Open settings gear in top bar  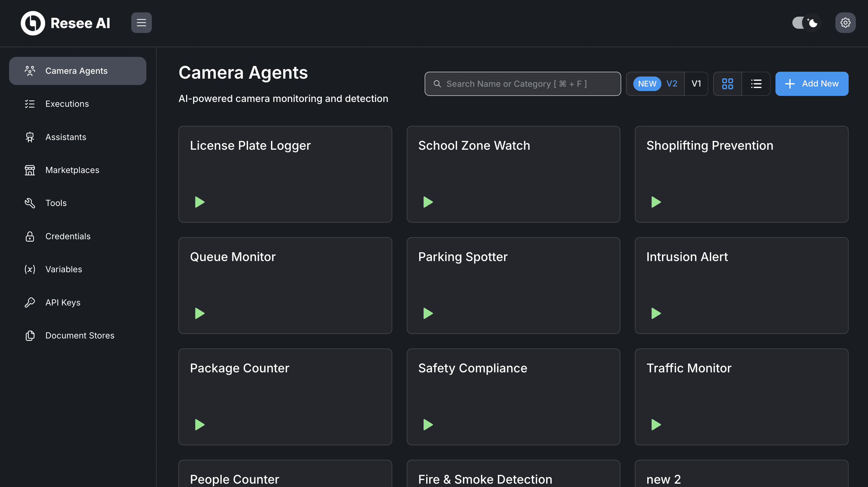tap(845, 23)
